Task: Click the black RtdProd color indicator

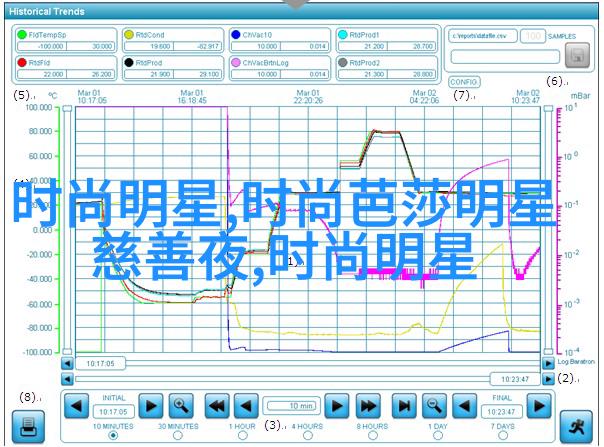Action: [x=129, y=62]
